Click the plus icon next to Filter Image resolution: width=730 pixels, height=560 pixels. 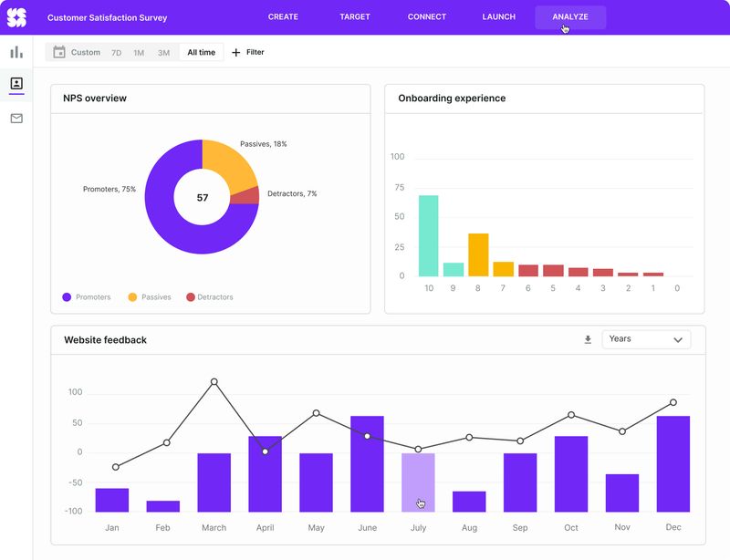(236, 52)
